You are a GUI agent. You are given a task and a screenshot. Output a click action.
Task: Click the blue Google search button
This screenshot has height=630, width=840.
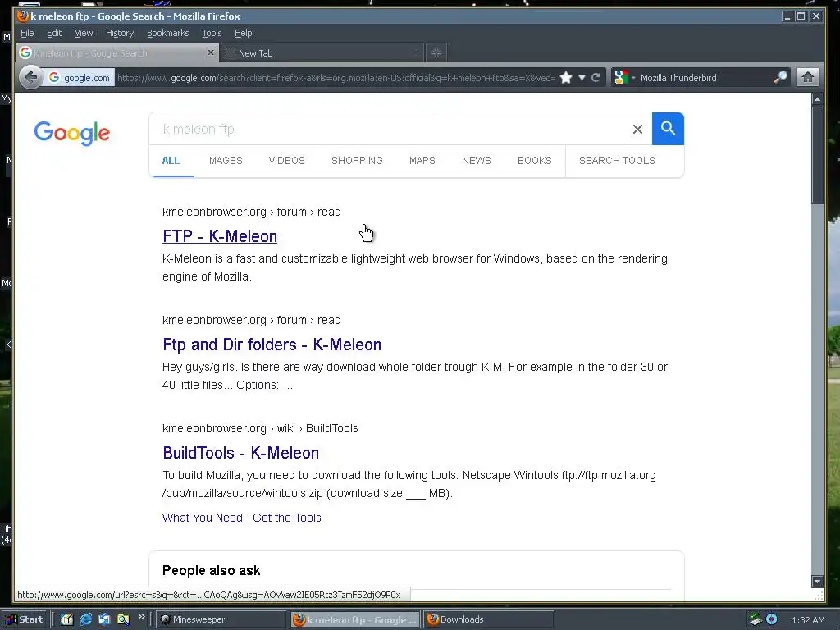click(668, 129)
